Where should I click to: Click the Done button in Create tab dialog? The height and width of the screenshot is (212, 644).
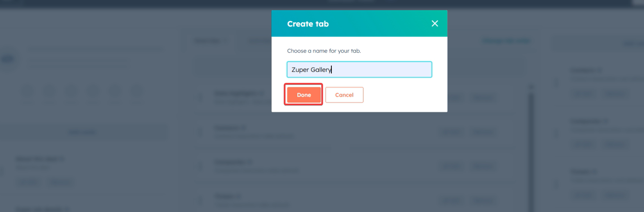pyautogui.click(x=304, y=95)
